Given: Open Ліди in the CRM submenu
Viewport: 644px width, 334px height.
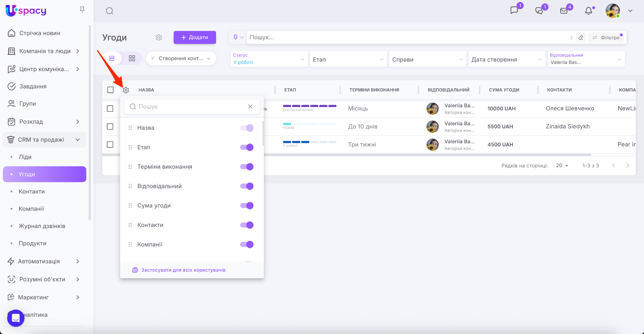Looking at the screenshot, I should [x=25, y=157].
